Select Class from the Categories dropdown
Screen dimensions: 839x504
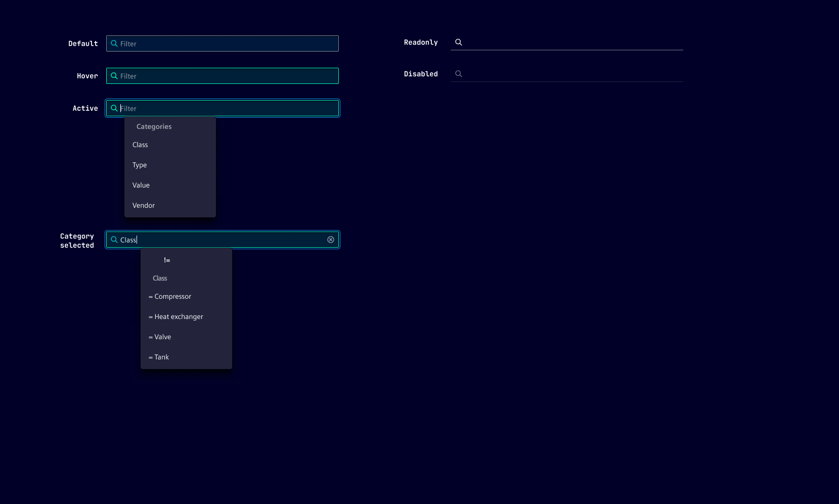coord(140,145)
